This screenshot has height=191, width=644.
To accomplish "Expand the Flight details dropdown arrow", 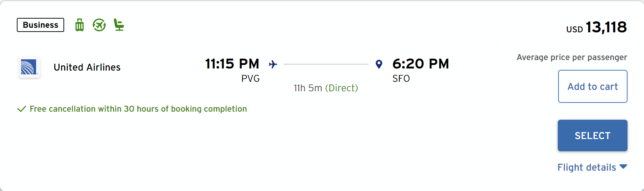I will coord(623,167).
